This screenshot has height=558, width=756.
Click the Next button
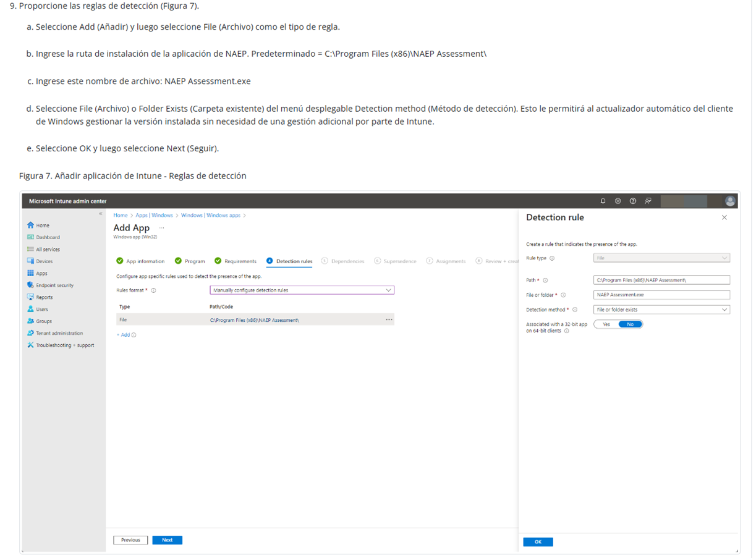[167, 540]
